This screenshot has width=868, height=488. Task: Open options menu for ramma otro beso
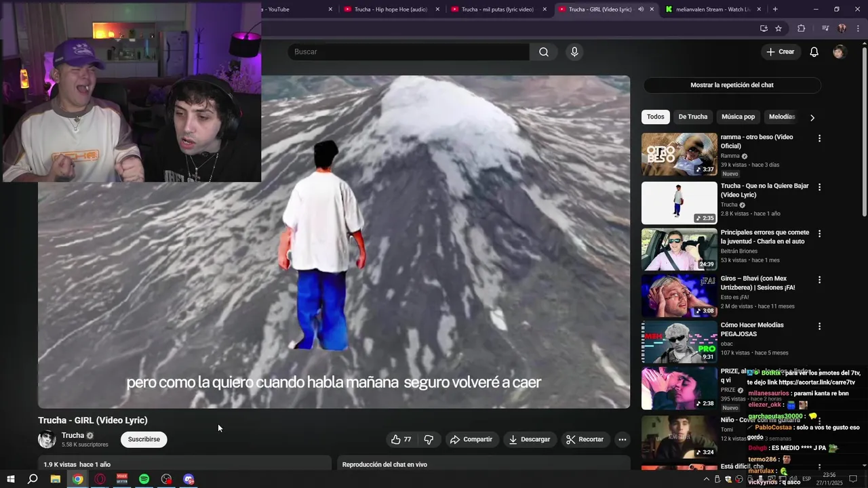[819, 138]
